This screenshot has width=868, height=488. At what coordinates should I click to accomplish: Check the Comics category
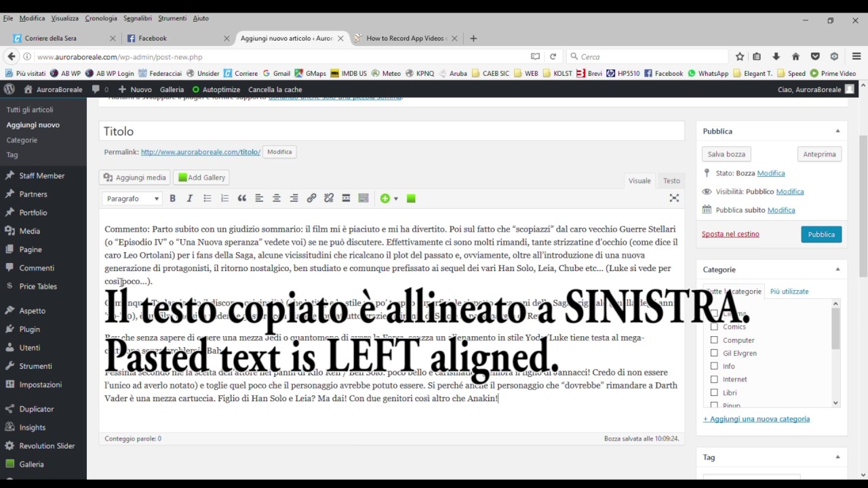coord(714,327)
